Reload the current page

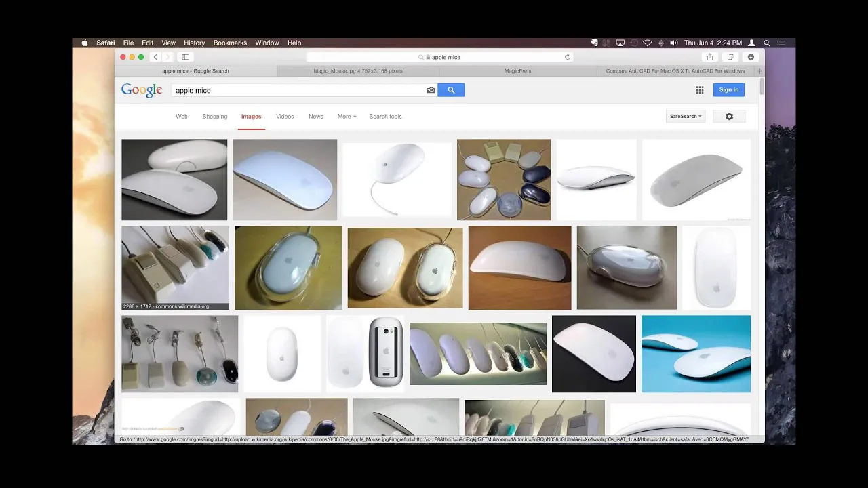pyautogui.click(x=568, y=57)
